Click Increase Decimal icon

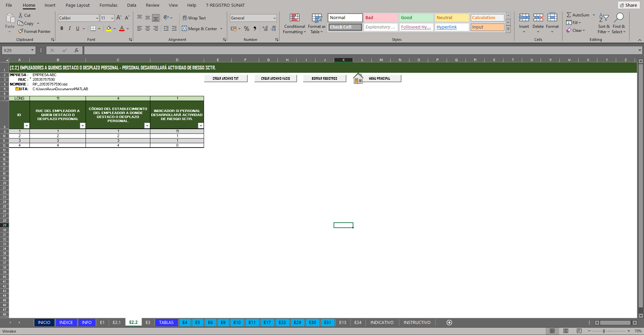(265, 29)
